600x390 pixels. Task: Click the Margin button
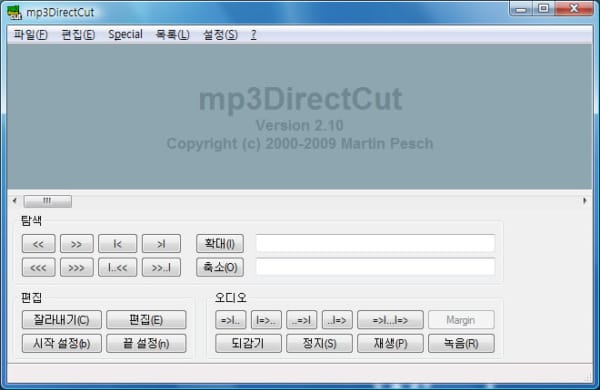tap(461, 320)
